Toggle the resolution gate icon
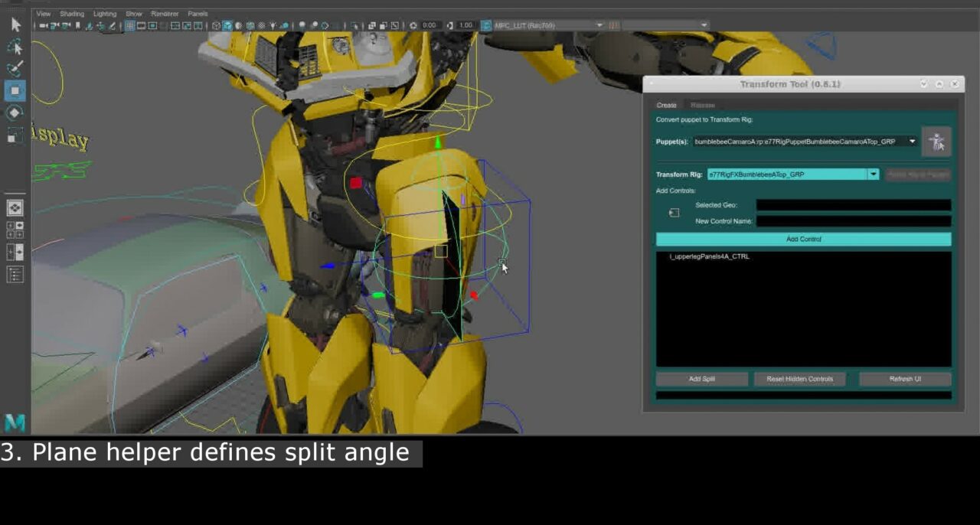Screen dimensions: 980x525 click(152, 25)
